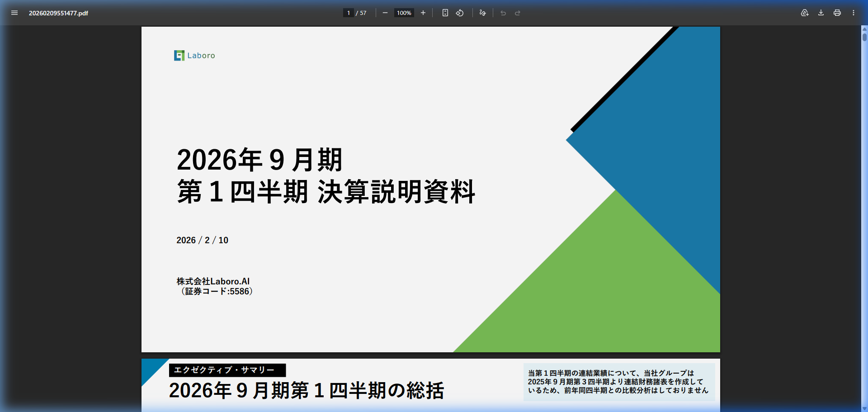868x412 pixels.
Task: Click the エグゼクティブ・サマリー label
Action: pos(227,370)
